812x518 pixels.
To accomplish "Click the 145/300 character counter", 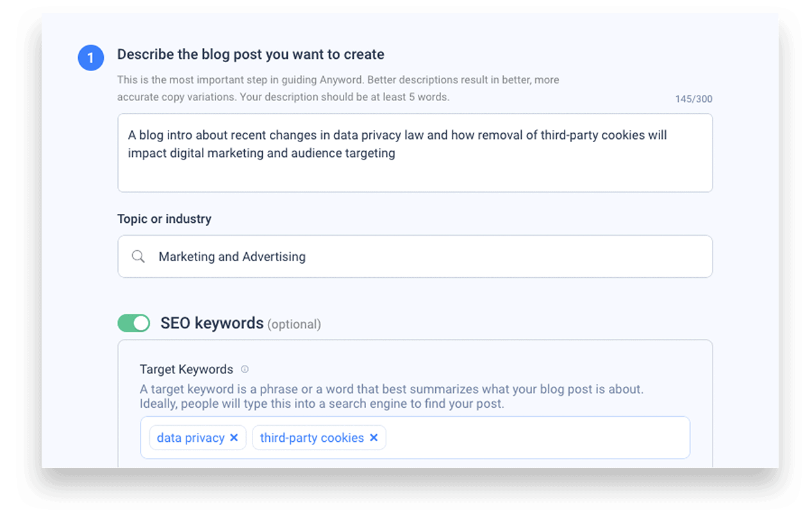I will coord(693,99).
